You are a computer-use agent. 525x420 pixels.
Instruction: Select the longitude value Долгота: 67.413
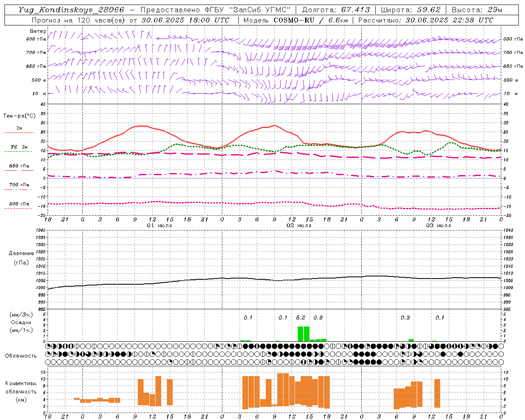[336, 10]
